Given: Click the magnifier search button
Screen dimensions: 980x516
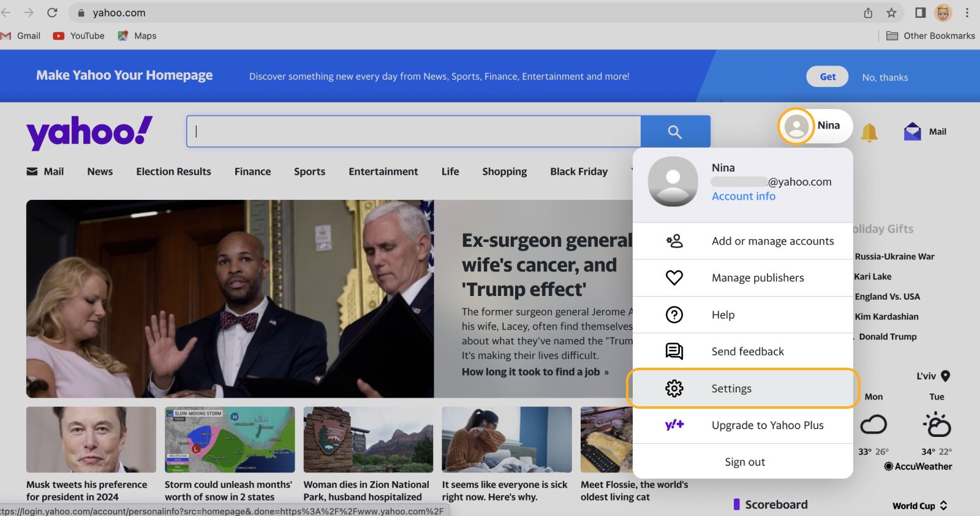Looking at the screenshot, I should [675, 131].
